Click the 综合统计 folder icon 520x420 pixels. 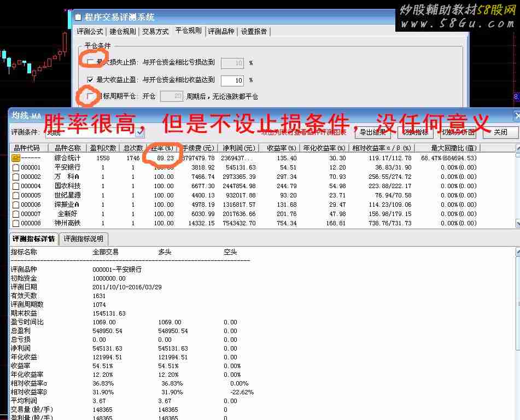(16, 158)
